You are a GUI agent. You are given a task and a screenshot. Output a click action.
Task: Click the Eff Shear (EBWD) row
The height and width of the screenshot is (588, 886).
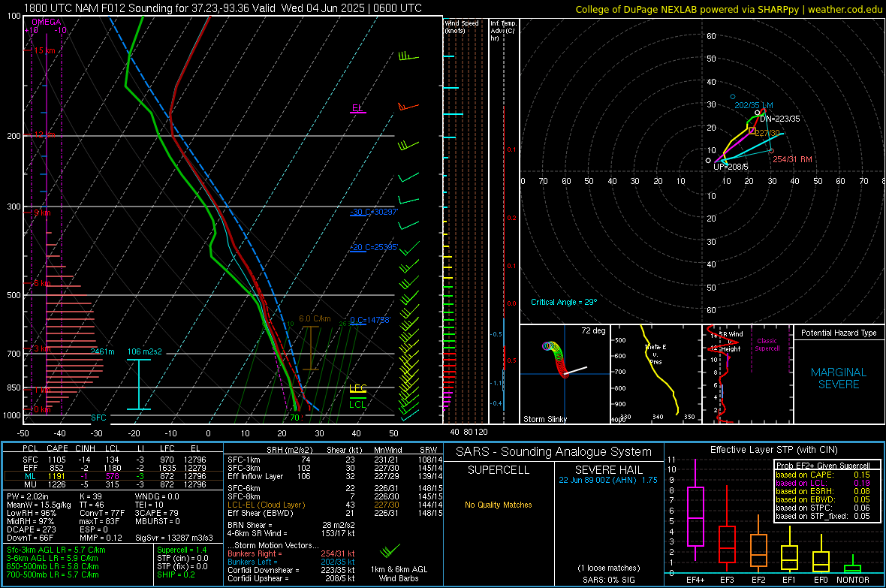[335, 513]
